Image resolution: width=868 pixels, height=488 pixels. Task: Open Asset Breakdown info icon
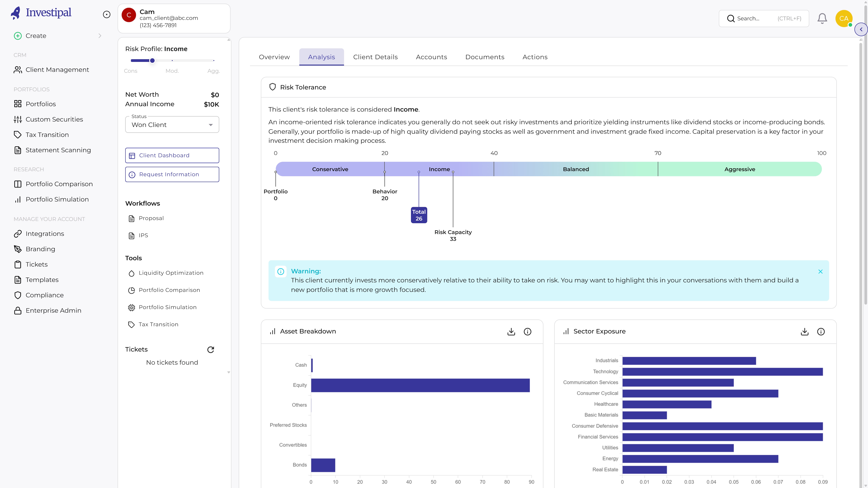coord(527,331)
